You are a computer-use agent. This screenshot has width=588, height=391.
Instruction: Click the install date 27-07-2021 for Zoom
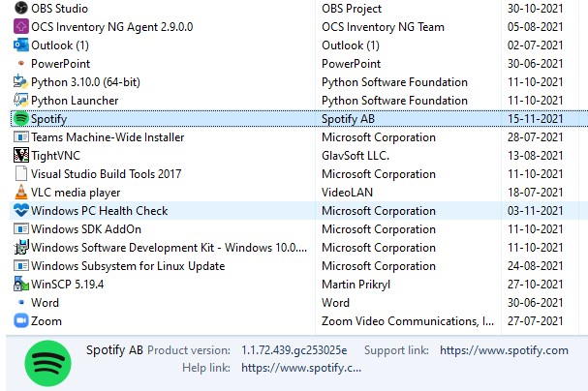coord(535,321)
